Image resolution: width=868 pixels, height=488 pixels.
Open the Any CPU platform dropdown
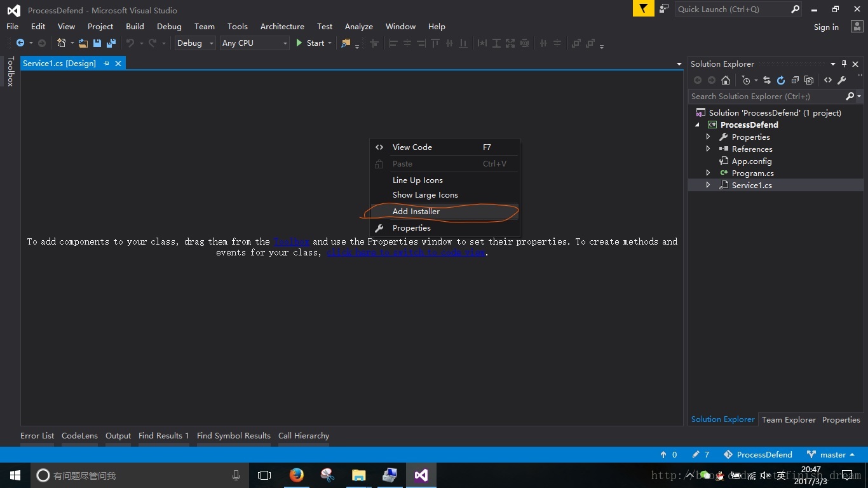(x=255, y=43)
